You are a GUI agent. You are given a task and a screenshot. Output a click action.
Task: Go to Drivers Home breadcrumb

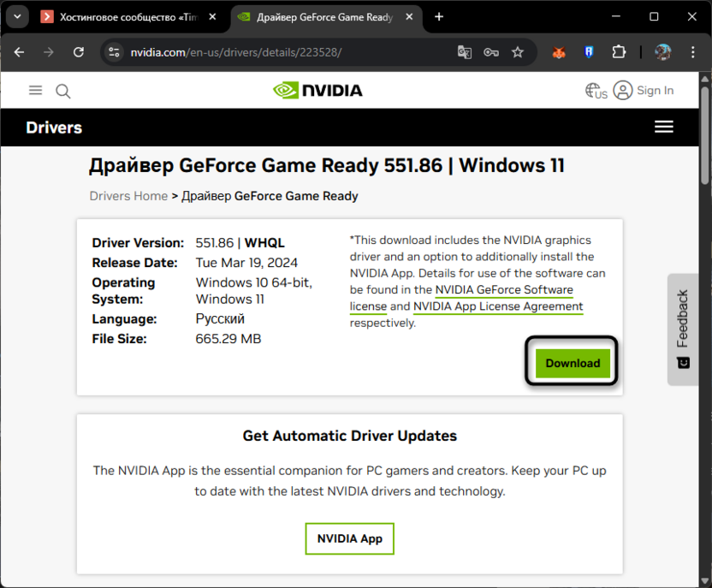(128, 196)
